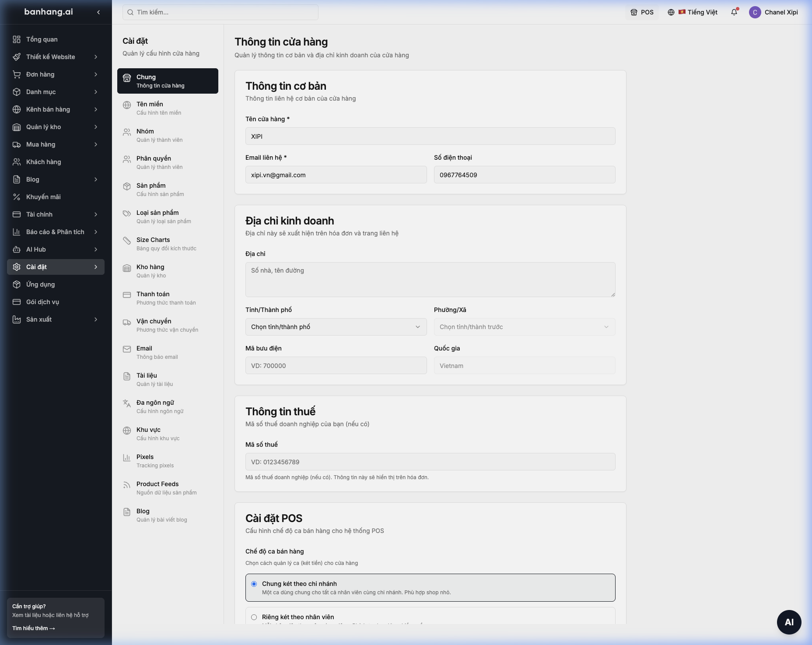Expand the Quản lý kho submenu arrow
Screen dimensions: 812x645
pyautogui.click(x=96, y=127)
